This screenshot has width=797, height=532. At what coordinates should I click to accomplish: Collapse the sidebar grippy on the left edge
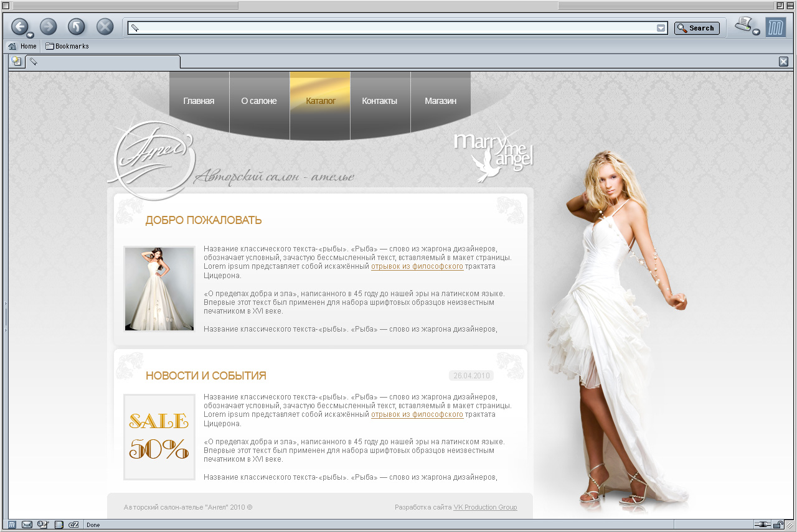6,316
